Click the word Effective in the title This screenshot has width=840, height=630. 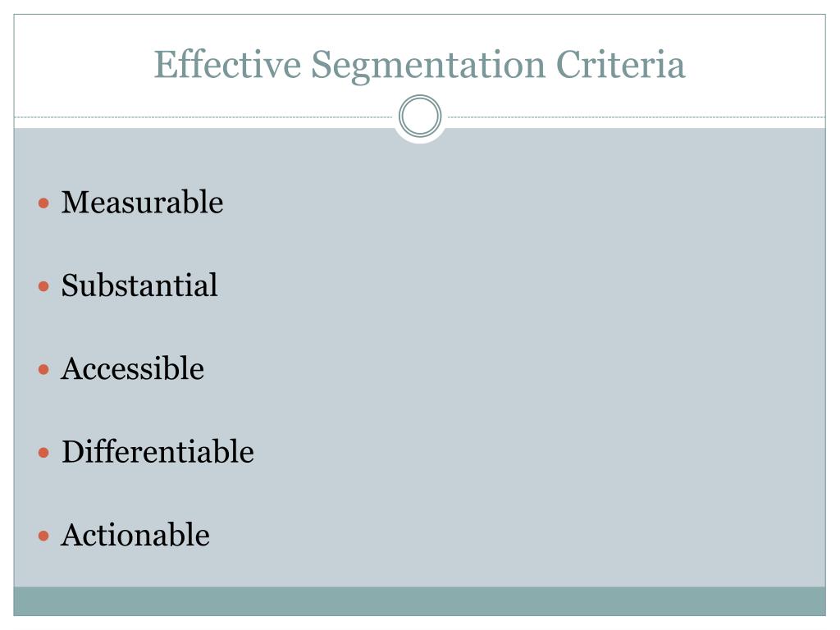(228, 65)
